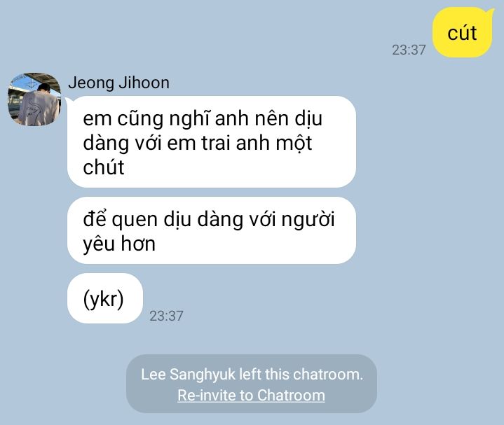Image resolution: width=504 pixels, height=425 pixels.
Task: Click the word "Chatroom" in the re-invite link
Action: pos(291,395)
